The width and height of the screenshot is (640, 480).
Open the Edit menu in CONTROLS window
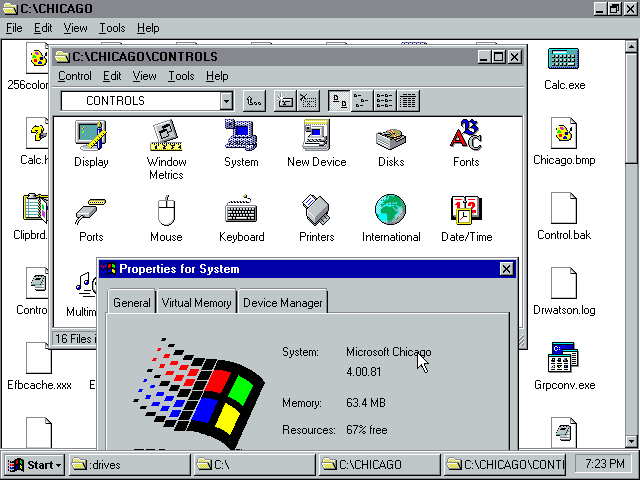pos(112,76)
